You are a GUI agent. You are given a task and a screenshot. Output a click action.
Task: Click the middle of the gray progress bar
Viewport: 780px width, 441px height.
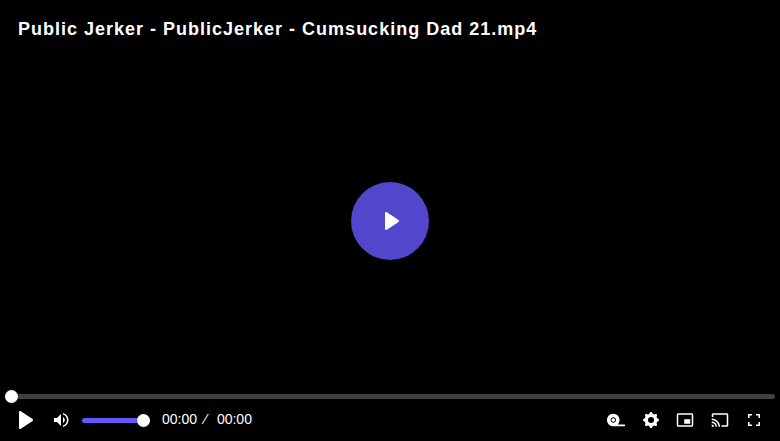point(390,396)
